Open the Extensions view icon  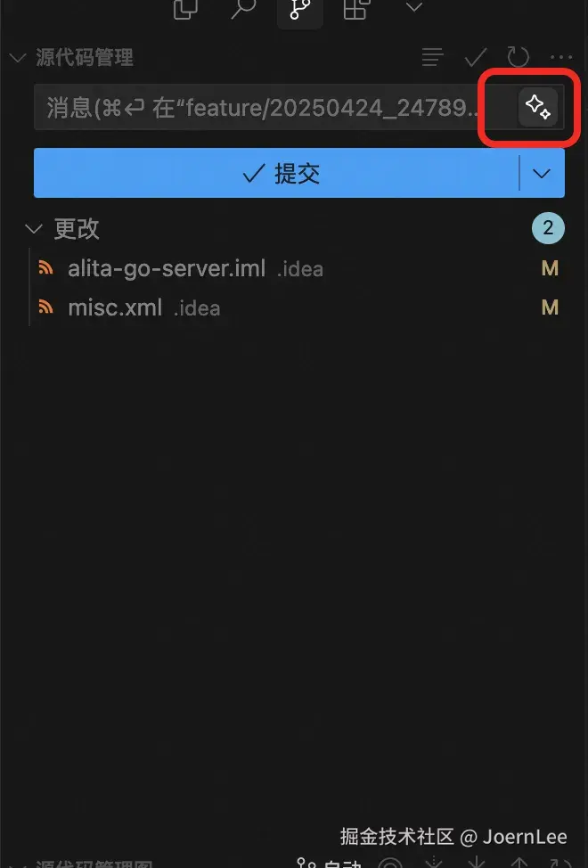[x=355, y=9]
